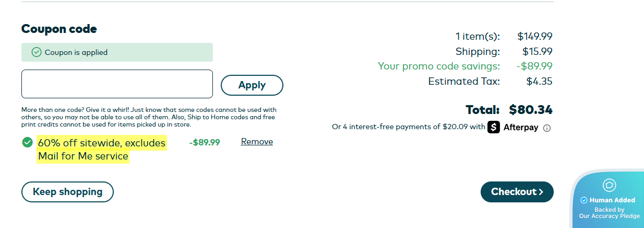Click the Afterpay brand name text
This screenshot has height=228, width=644.
pos(520,127)
